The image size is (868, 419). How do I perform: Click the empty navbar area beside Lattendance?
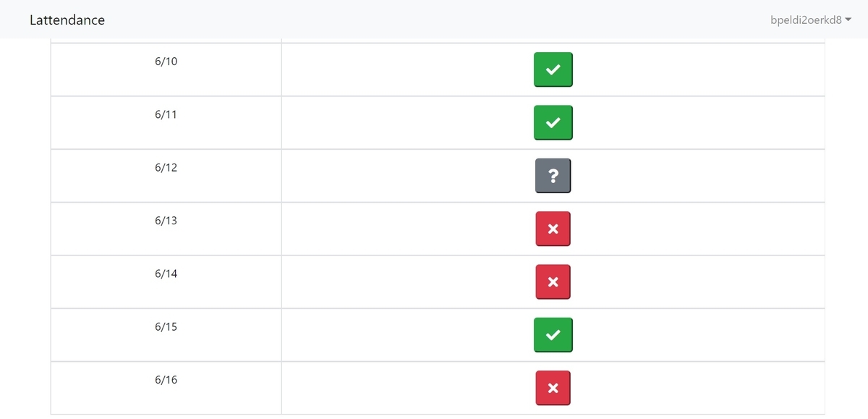(x=434, y=20)
